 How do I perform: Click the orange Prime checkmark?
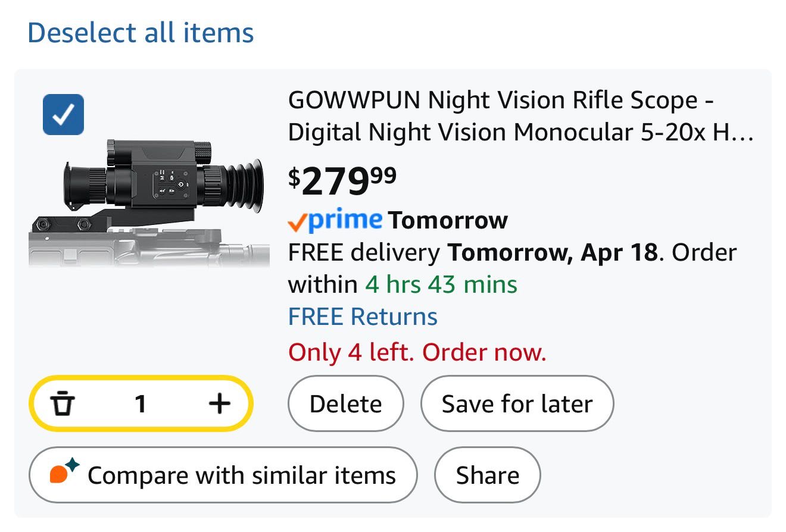297,223
